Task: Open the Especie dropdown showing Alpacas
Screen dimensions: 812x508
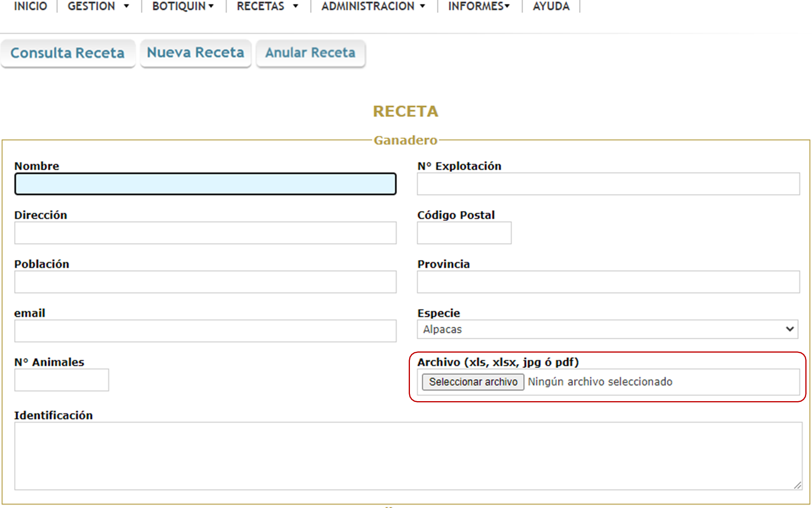Action: coord(607,329)
